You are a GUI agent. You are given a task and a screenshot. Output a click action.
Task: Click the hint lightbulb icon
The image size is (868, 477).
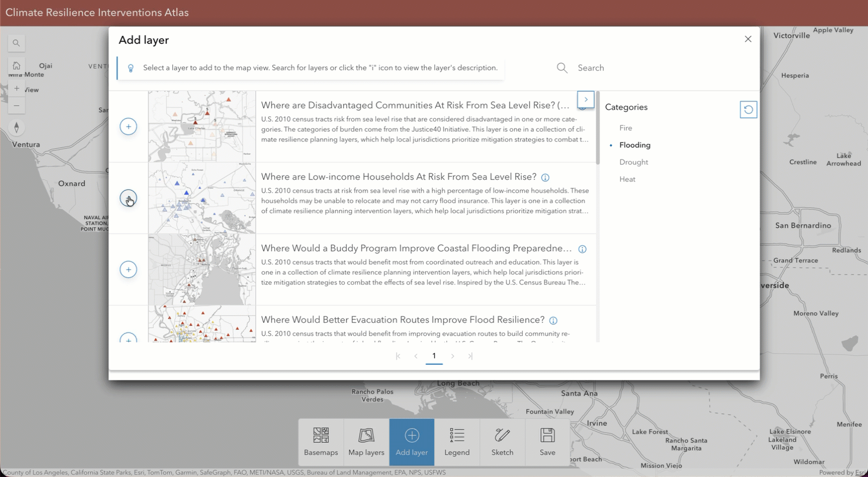point(131,68)
